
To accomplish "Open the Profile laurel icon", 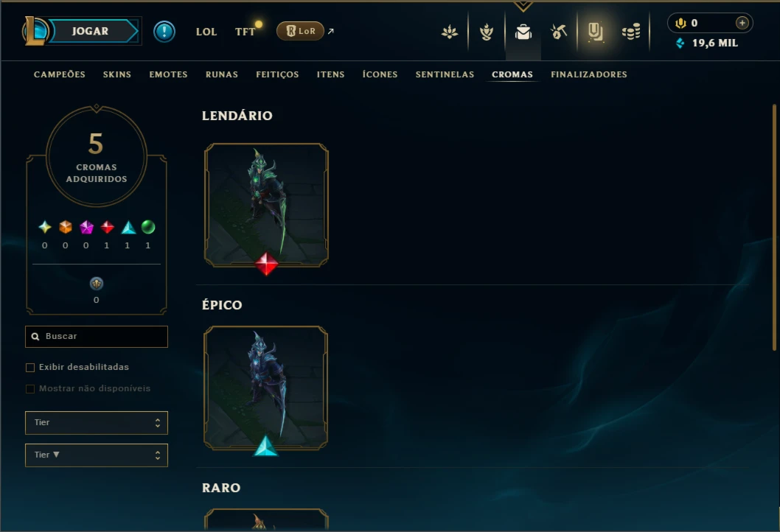I will coord(450,32).
